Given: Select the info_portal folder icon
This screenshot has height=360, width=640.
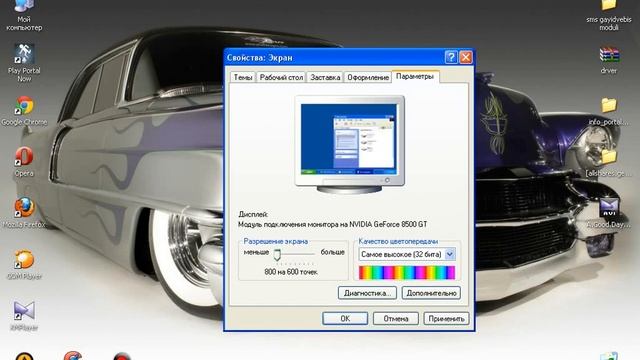Looking at the screenshot, I should [609, 111].
